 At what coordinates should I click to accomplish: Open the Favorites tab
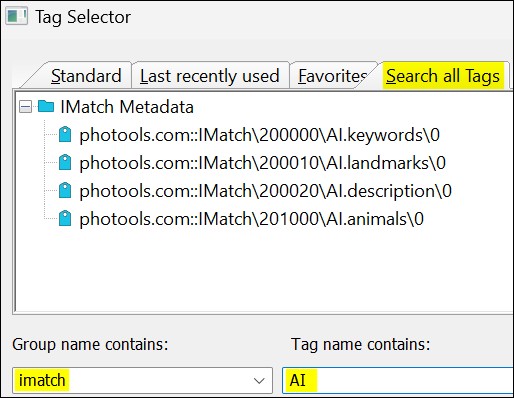click(332, 76)
